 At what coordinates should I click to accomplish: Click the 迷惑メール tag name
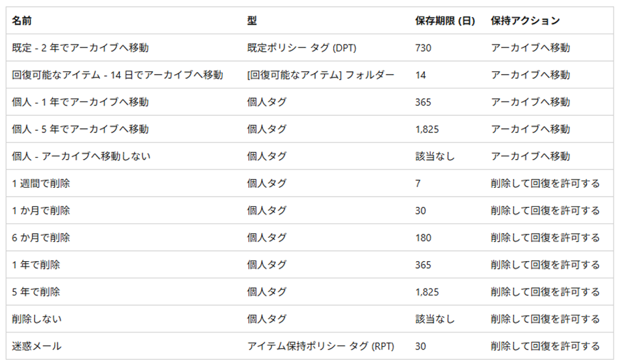(x=37, y=346)
